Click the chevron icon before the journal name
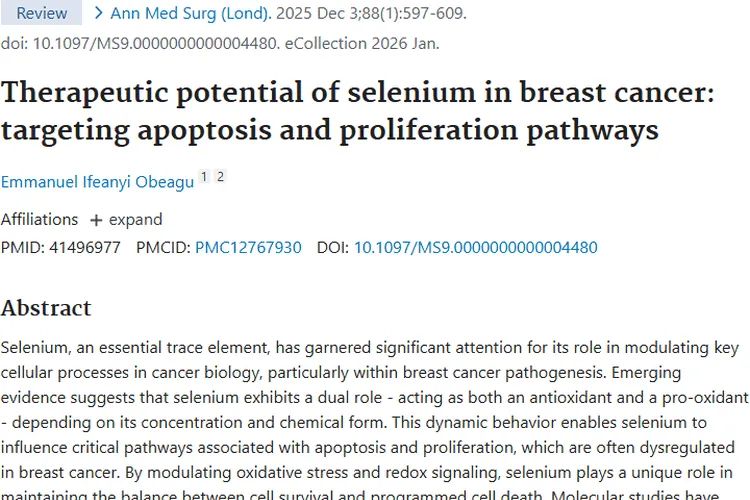Screen dimensions: 750x500 coord(99,13)
